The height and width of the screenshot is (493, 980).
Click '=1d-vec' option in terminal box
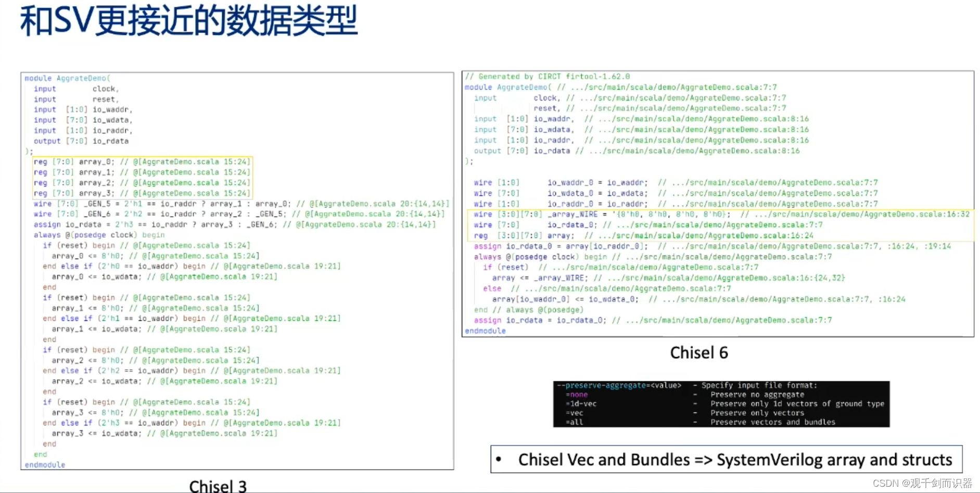coord(581,404)
